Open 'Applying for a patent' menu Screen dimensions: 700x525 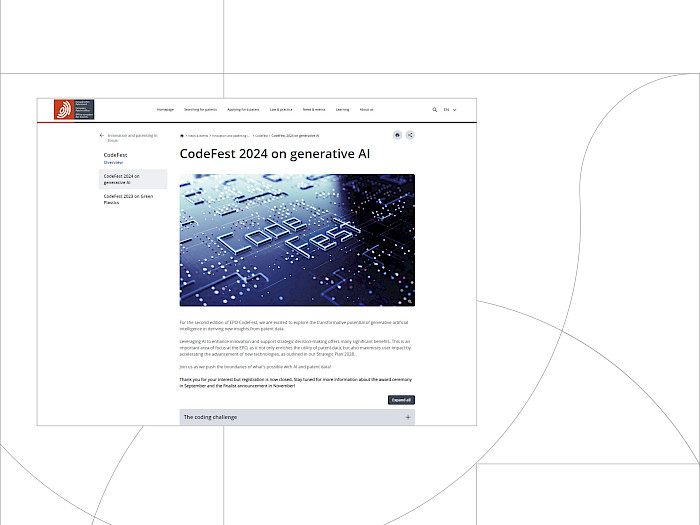pos(243,110)
